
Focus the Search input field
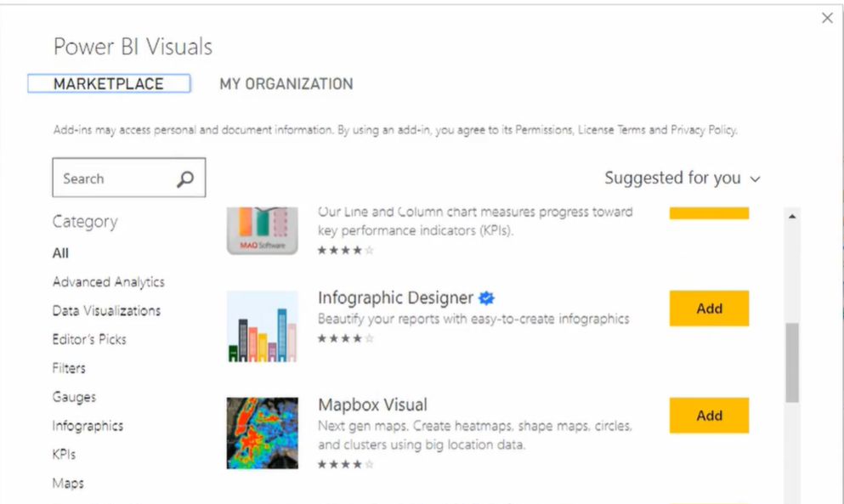[x=128, y=178]
